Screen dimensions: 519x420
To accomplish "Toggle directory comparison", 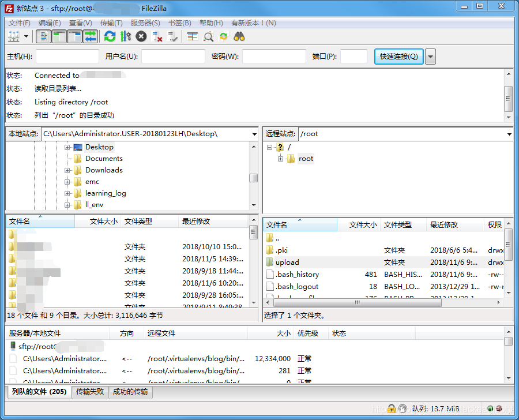I will (208, 36).
